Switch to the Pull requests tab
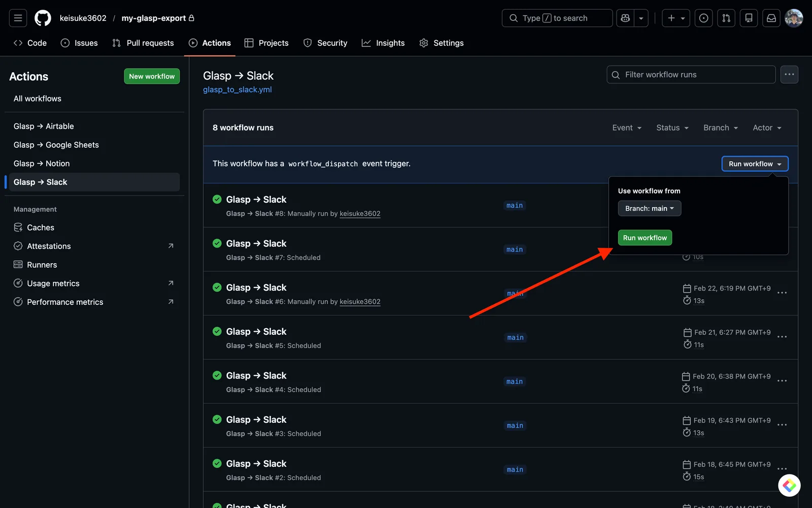812x508 pixels. pos(143,43)
